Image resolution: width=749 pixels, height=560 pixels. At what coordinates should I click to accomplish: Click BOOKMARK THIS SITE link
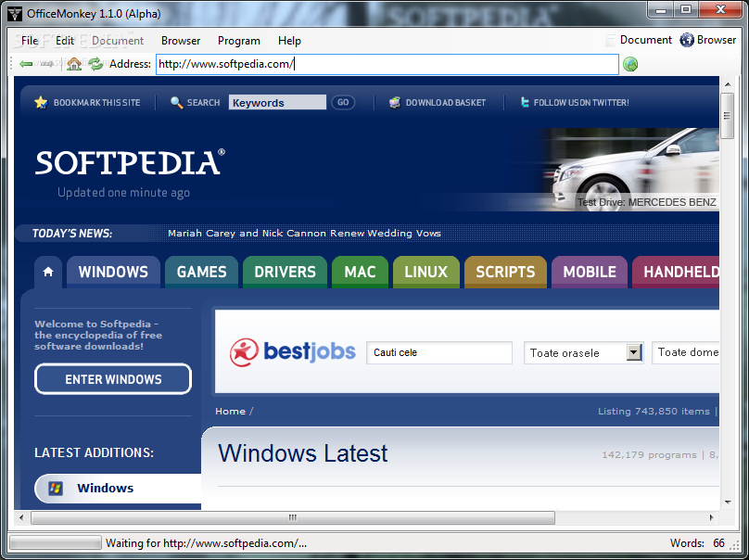point(97,102)
